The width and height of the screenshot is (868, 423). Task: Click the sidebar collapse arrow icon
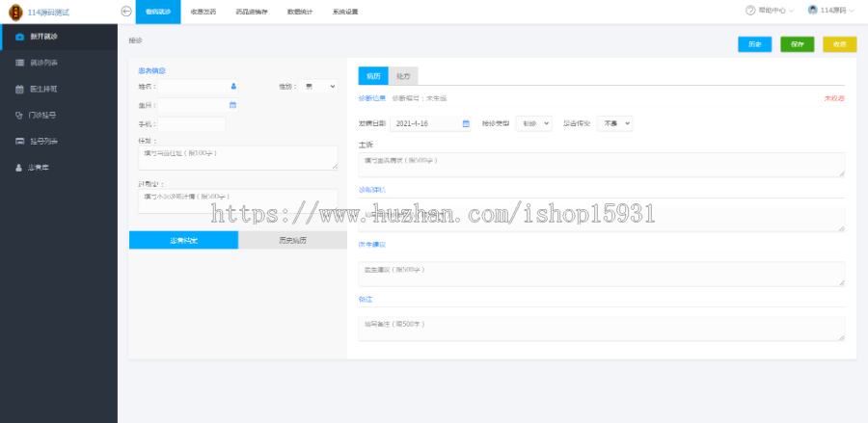tap(126, 11)
